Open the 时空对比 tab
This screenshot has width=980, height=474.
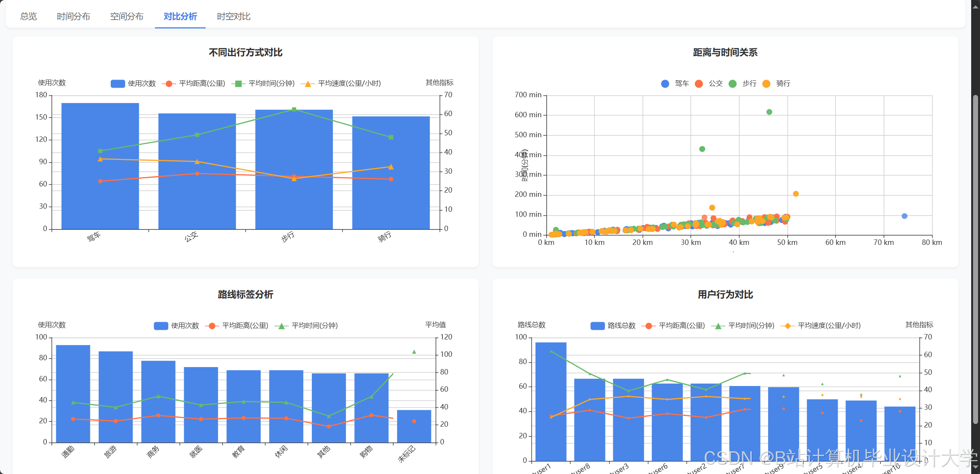(233, 16)
